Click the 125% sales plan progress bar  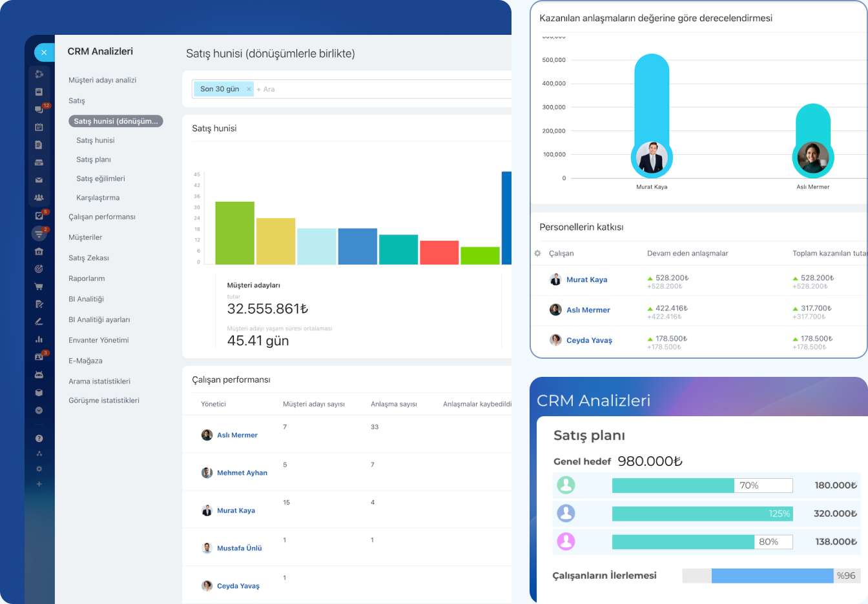pyautogui.click(x=702, y=514)
